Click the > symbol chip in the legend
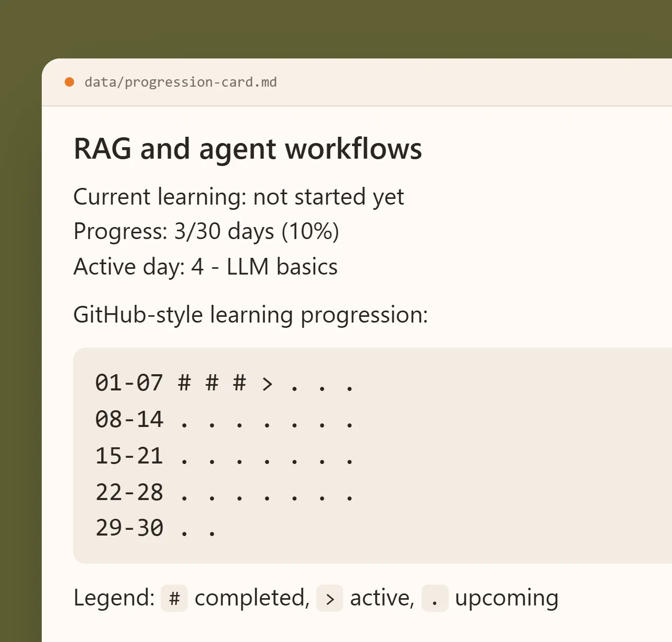This screenshot has width=672, height=642. click(x=330, y=598)
